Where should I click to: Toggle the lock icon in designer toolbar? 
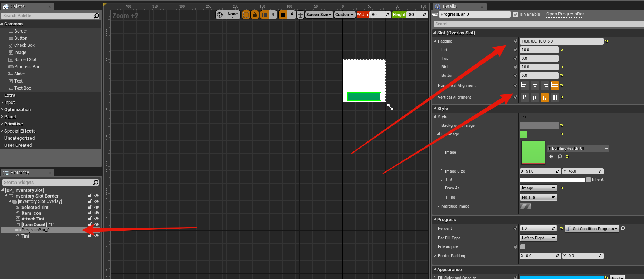(254, 15)
